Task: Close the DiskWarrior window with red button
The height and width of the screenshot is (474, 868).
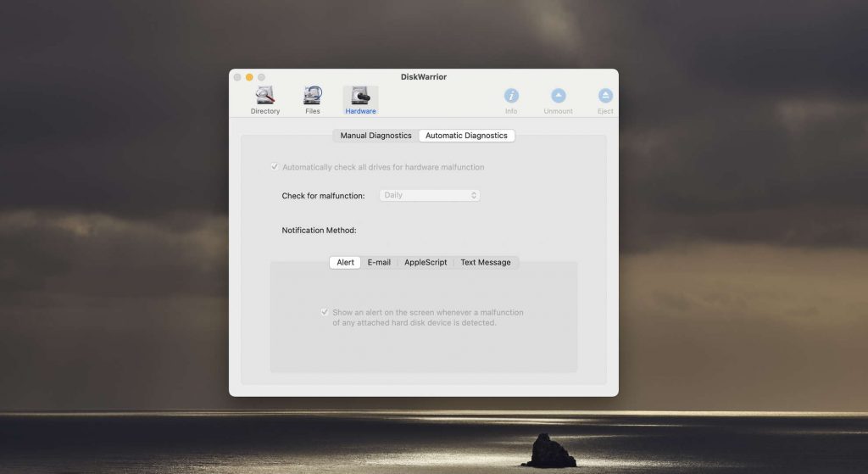Action: coord(237,77)
